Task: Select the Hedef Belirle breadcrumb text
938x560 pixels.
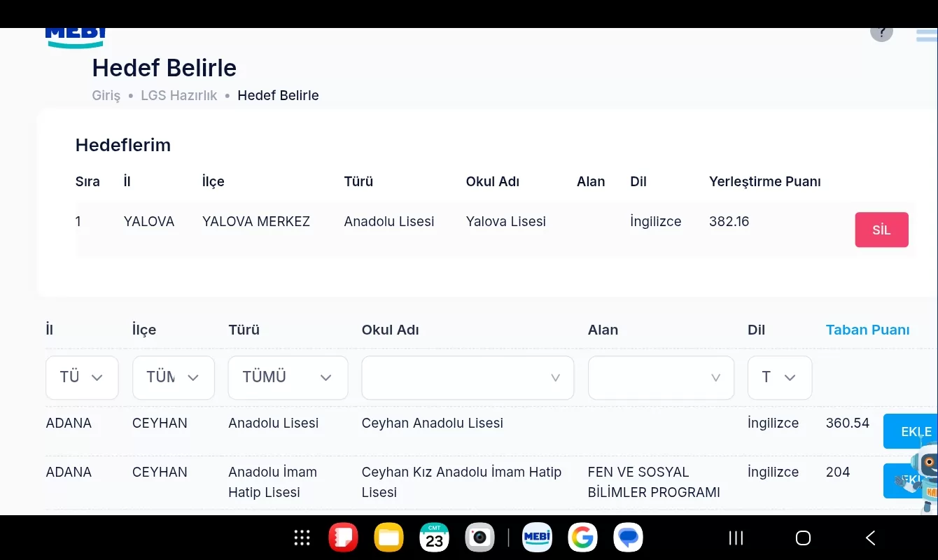Action: [x=278, y=96]
